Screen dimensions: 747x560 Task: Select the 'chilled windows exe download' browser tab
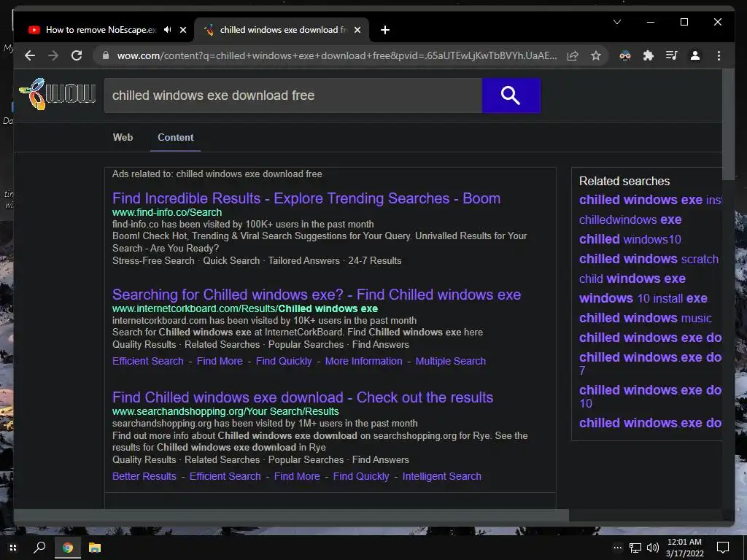pyautogui.click(x=282, y=30)
